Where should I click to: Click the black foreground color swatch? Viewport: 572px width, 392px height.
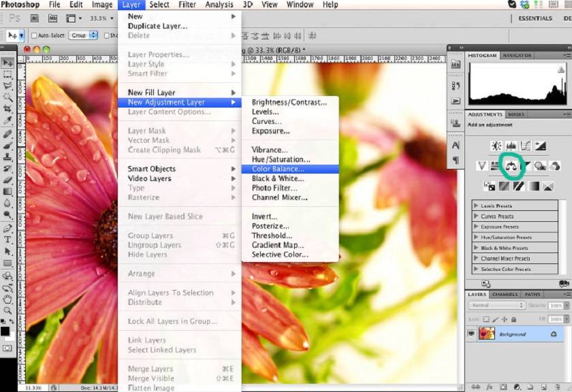5,331
